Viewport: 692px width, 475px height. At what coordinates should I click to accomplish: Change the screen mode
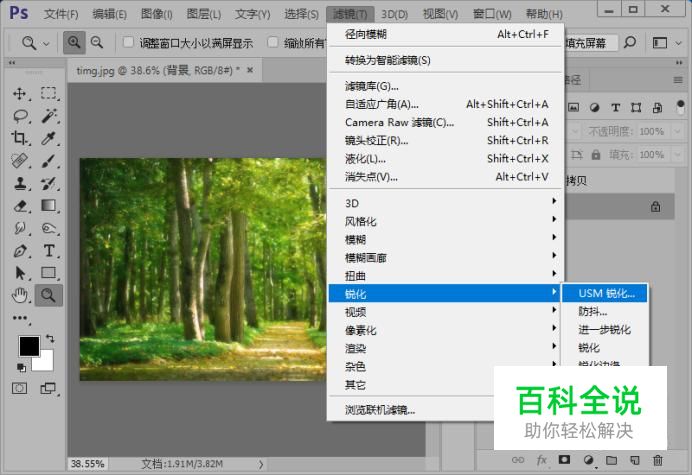click(48, 388)
